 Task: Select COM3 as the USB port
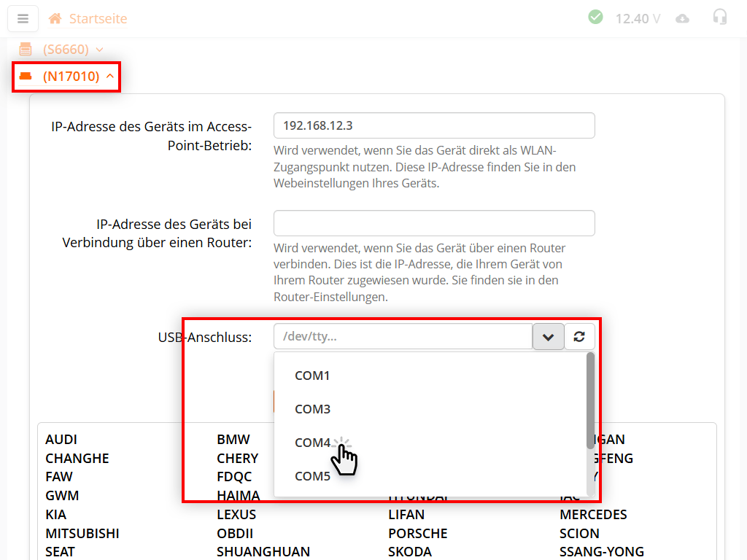[x=312, y=409]
